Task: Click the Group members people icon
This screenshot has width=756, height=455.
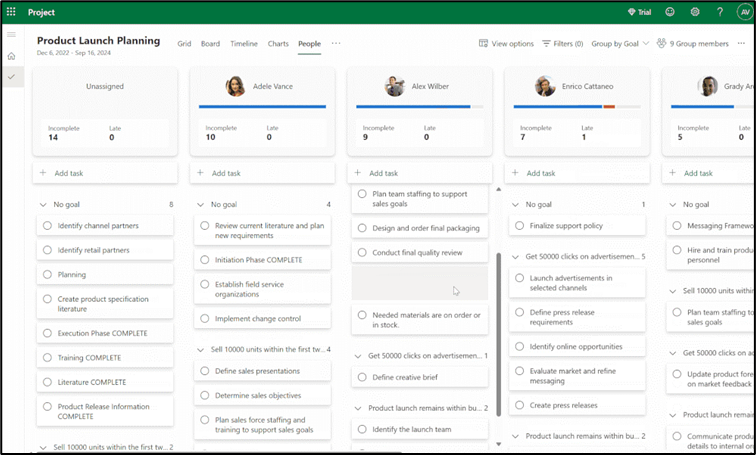Action: pos(662,43)
